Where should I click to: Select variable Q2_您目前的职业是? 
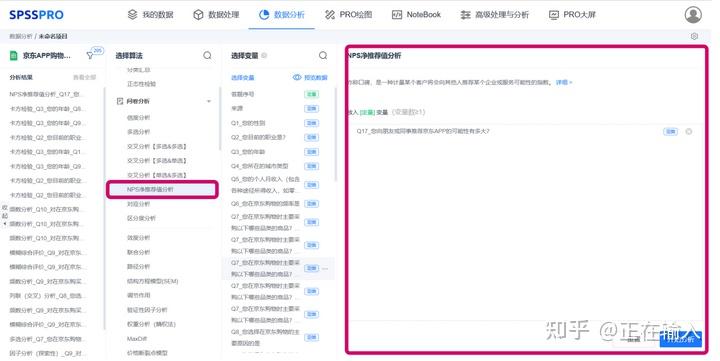coord(258,137)
